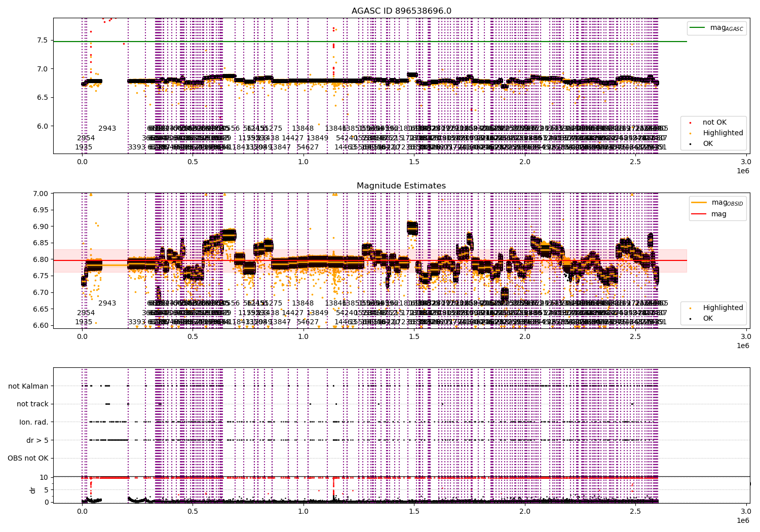Click obsid label 13849 in Magnitude Estimates plot
Image resolution: width=760 pixels, height=532 pixels.
click(318, 313)
